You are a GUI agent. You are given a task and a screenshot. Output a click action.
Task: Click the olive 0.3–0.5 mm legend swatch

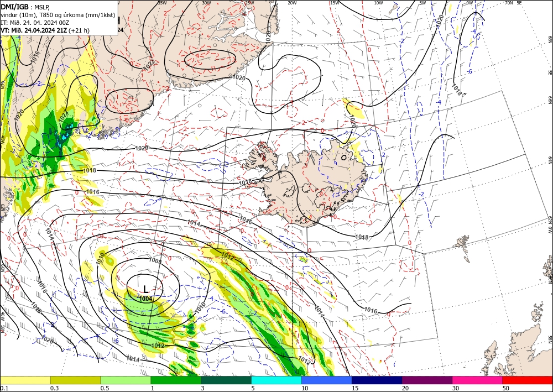(75, 380)
